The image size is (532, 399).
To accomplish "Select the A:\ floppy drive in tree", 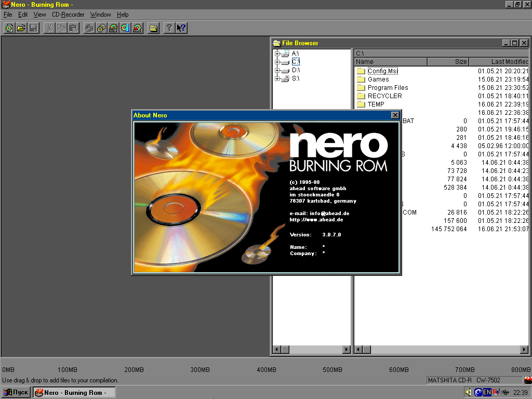I will [x=295, y=54].
